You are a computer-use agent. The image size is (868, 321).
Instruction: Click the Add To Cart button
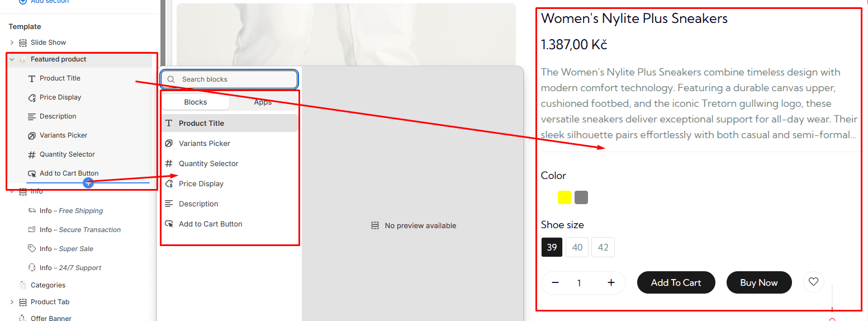[x=676, y=282]
